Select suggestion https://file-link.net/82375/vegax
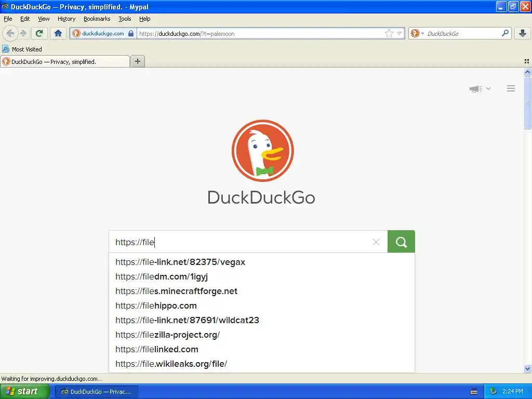This screenshot has width=532, height=399. click(262, 262)
